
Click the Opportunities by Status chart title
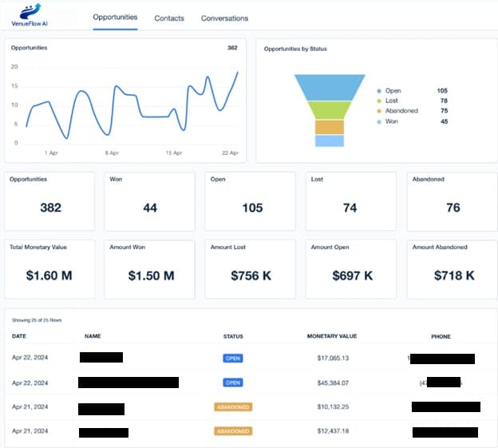(295, 49)
